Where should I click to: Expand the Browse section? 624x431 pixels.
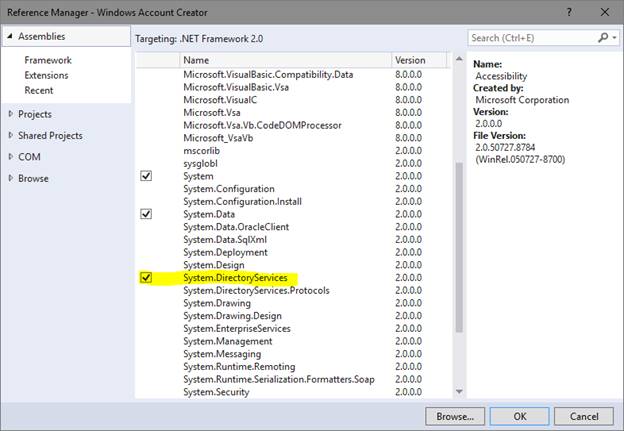(10, 179)
